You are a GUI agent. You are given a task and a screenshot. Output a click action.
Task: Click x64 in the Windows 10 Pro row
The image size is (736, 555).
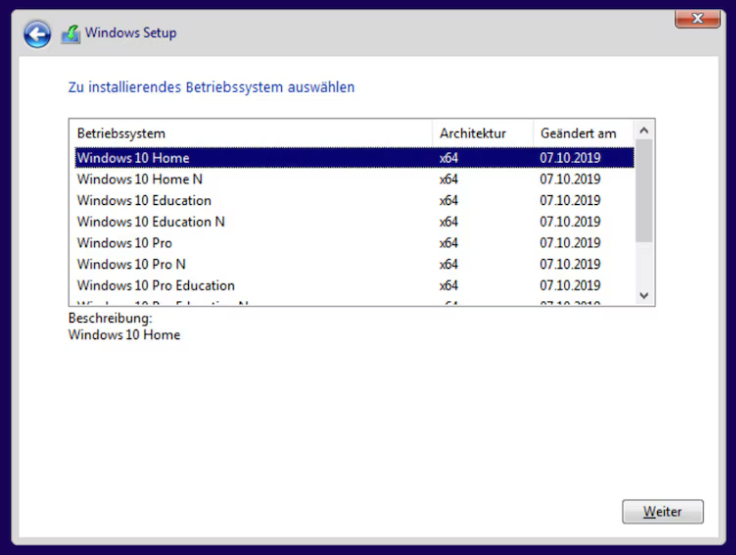(449, 243)
